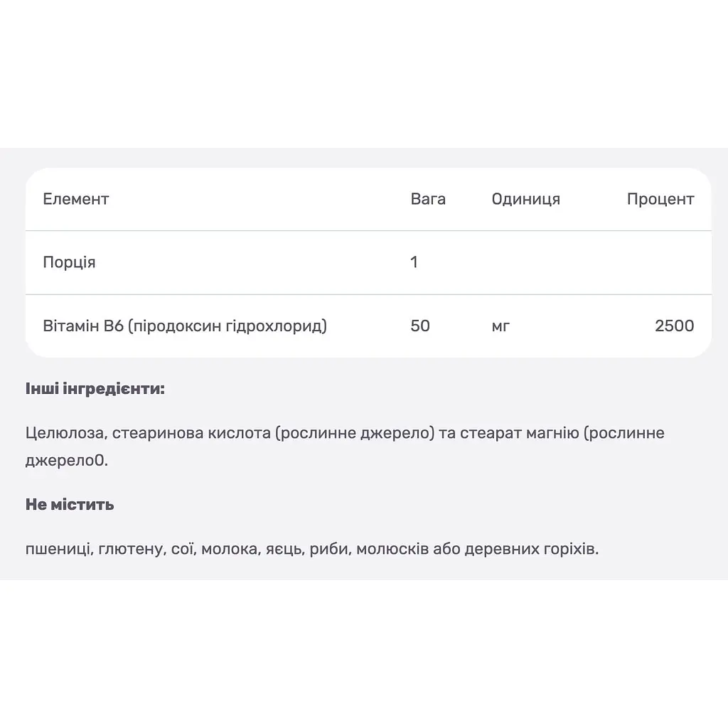Select the Вітамін B6 row label
728x728 pixels.
[185, 326]
